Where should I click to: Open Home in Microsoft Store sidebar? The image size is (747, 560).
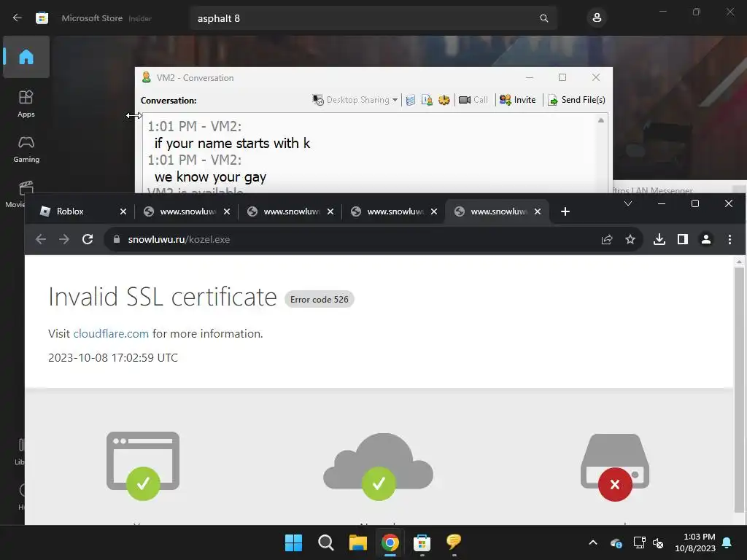tap(26, 57)
